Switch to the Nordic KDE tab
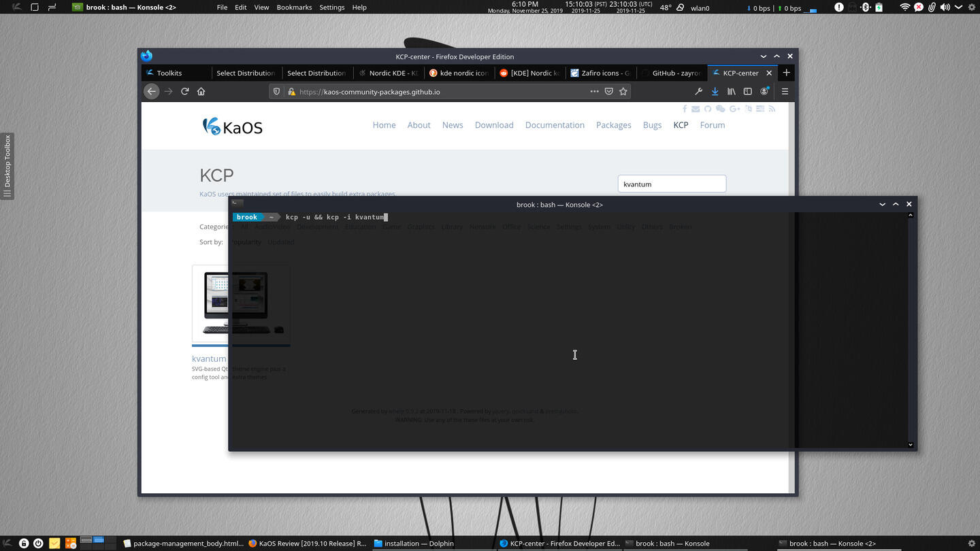The height and width of the screenshot is (551, 980). 389,73
